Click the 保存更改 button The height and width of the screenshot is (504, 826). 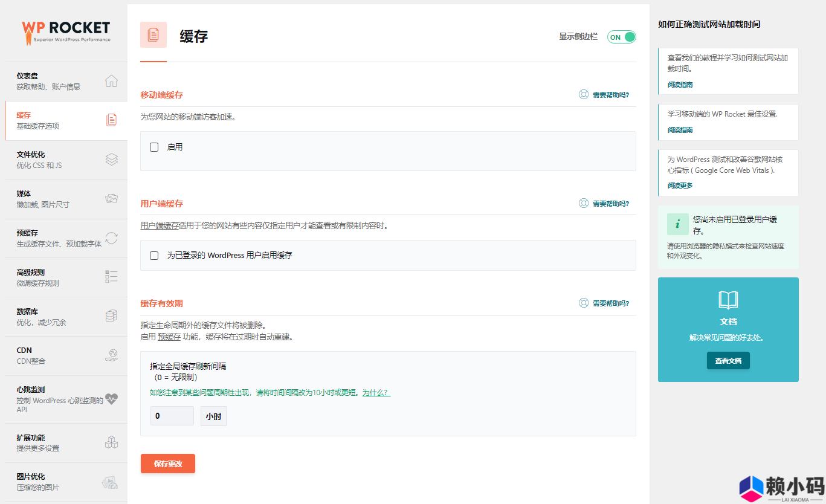168,464
